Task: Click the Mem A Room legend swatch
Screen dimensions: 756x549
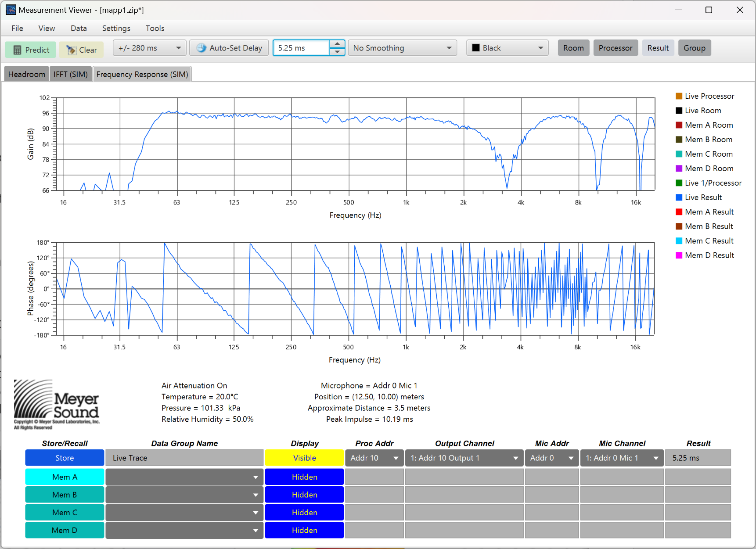Action: point(679,125)
